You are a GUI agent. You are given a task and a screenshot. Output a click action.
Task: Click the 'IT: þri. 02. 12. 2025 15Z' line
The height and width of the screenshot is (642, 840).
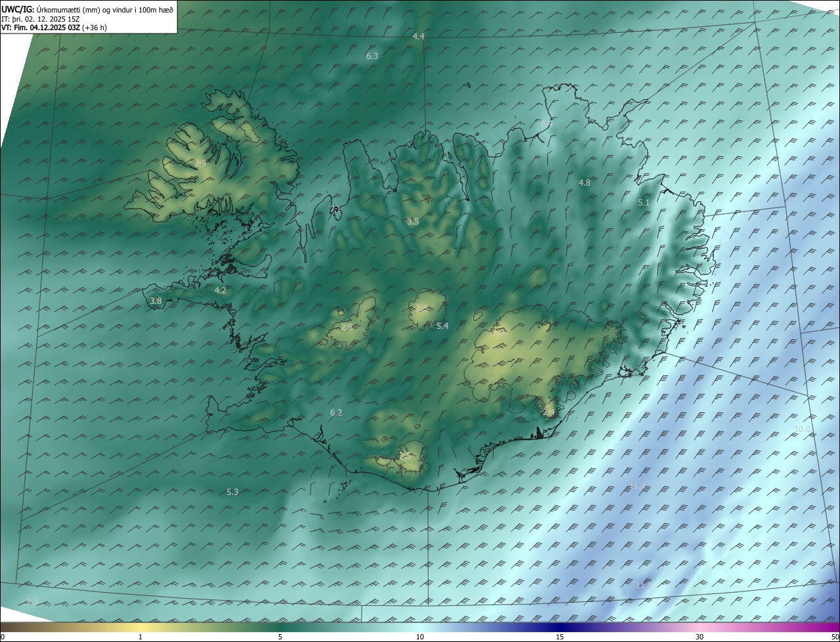[41, 19]
